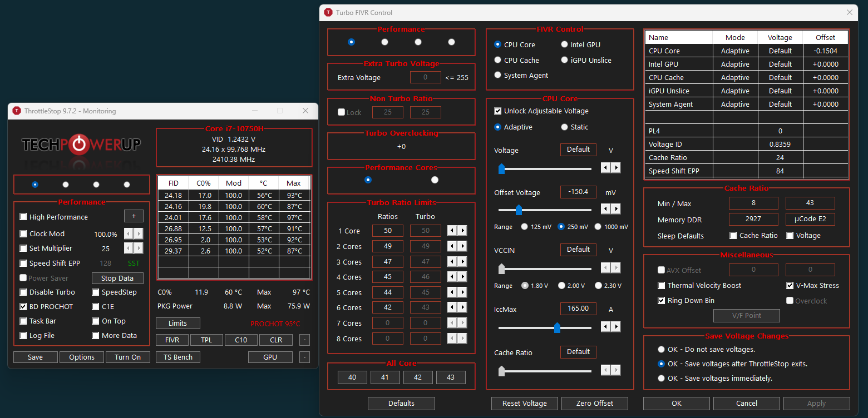Launch TS Bench
The width and height of the screenshot is (868, 418).
click(177, 357)
